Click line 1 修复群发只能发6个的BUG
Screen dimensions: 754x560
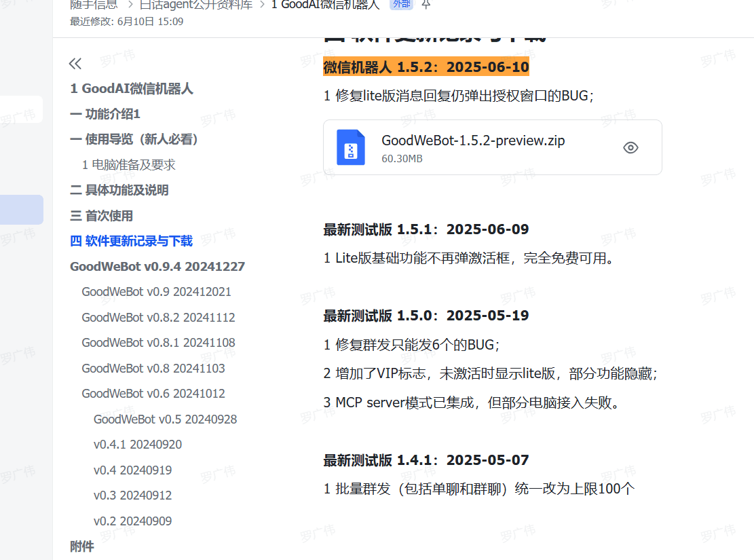412,345
